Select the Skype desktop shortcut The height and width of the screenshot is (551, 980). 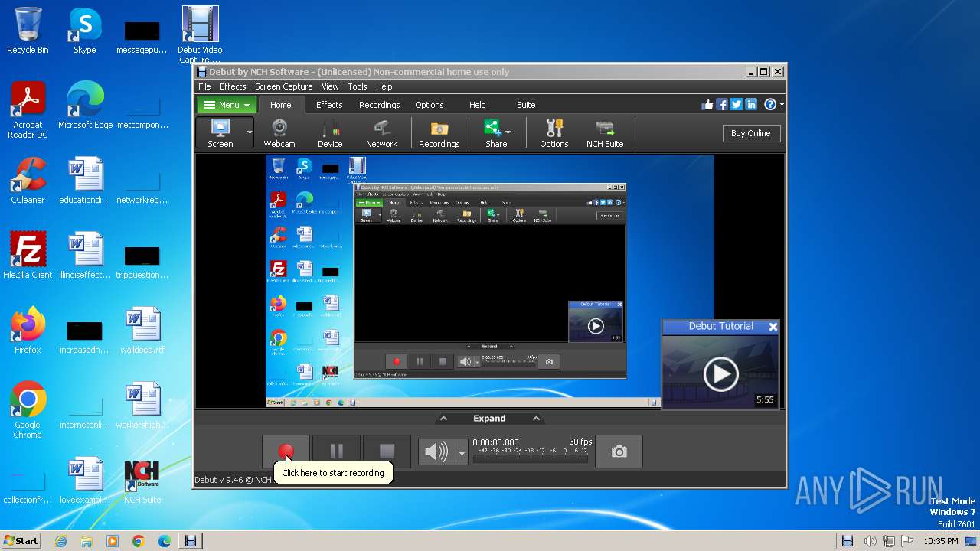pyautogui.click(x=85, y=31)
